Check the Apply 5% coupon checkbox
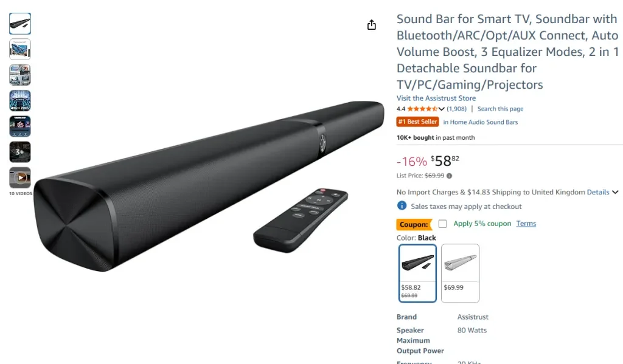 pos(442,224)
